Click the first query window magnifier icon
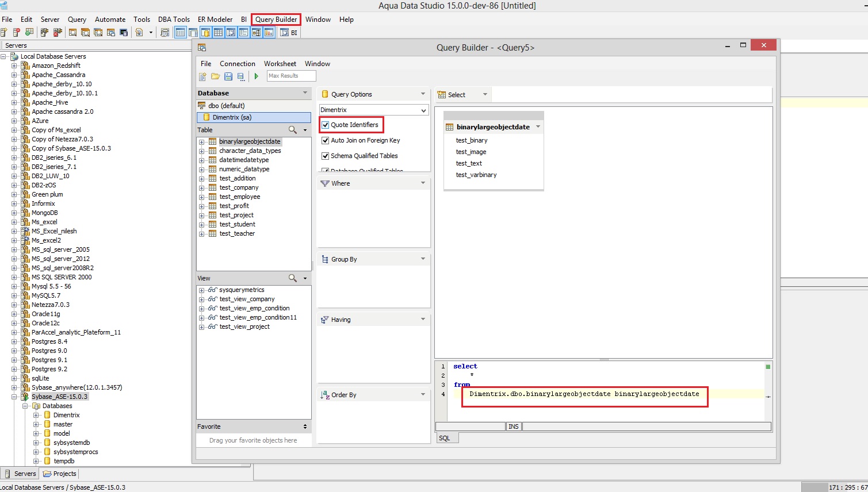 (x=72, y=33)
